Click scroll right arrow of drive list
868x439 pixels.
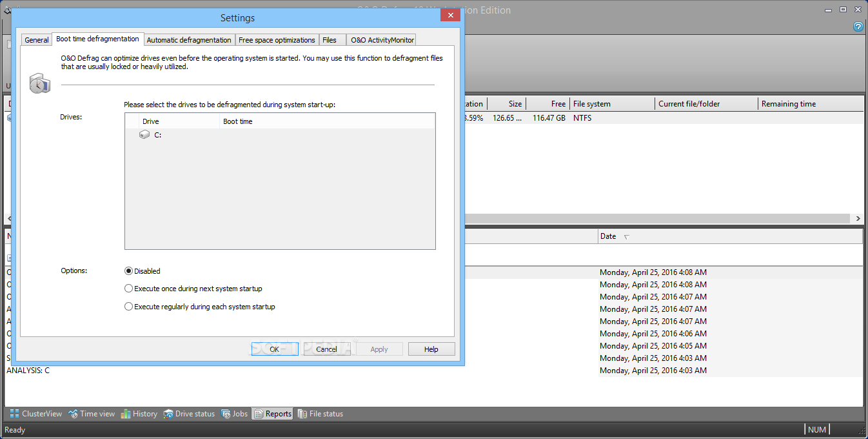pos(858,219)
